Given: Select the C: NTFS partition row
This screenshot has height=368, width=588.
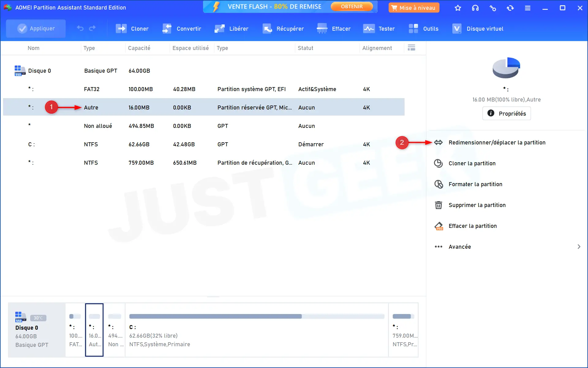Looking at the screenshot, I should pyautogui.click(x=204, y=144).
